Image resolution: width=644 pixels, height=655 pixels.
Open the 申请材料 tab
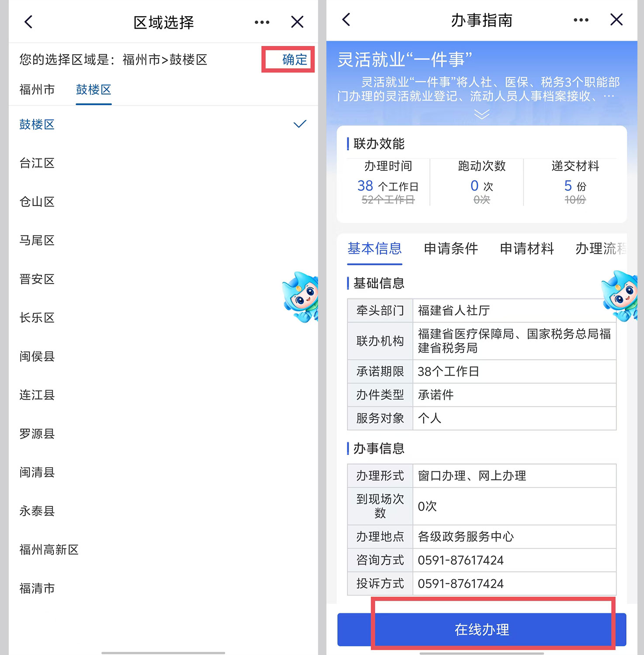[527, 248]
